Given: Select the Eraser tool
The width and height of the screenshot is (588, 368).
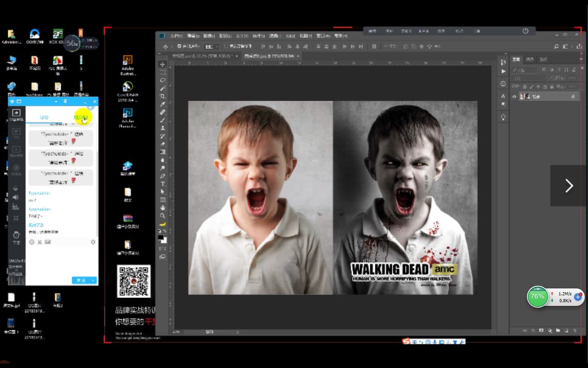Looking at the screenshot, I should click(163, 144).
